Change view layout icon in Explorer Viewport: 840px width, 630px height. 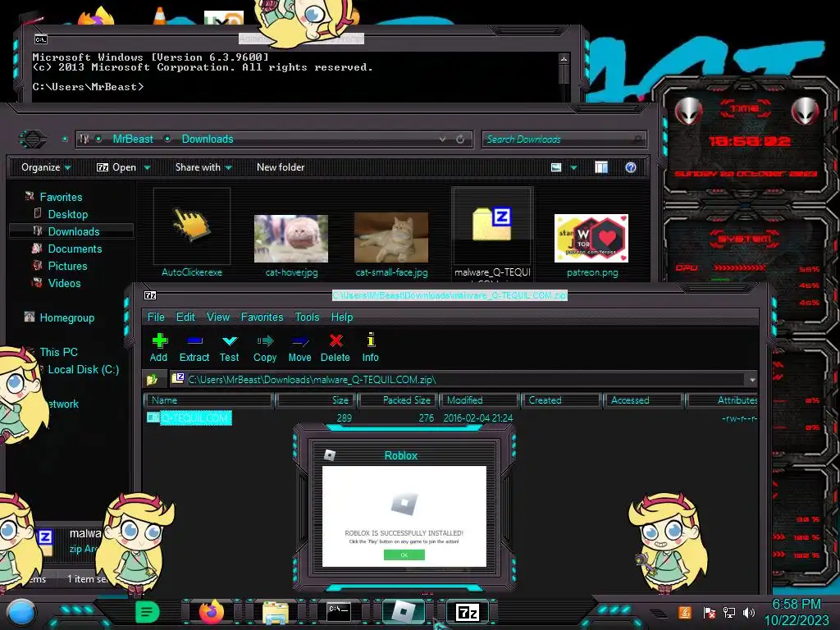click(556, 167)
